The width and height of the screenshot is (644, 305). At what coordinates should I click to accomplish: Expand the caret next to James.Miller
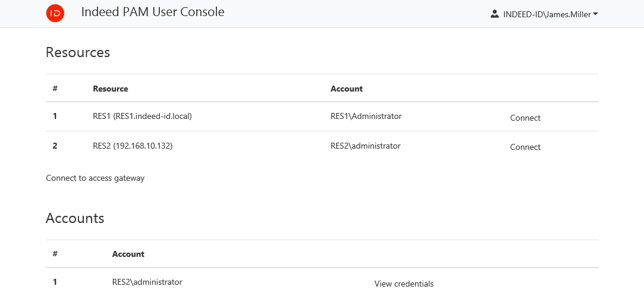click(595, 14)
